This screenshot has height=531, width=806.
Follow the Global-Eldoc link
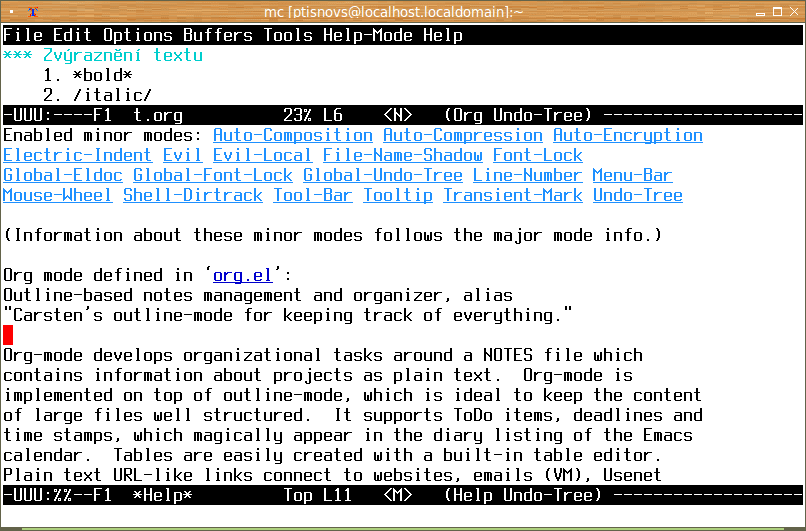tap(63, 175)
